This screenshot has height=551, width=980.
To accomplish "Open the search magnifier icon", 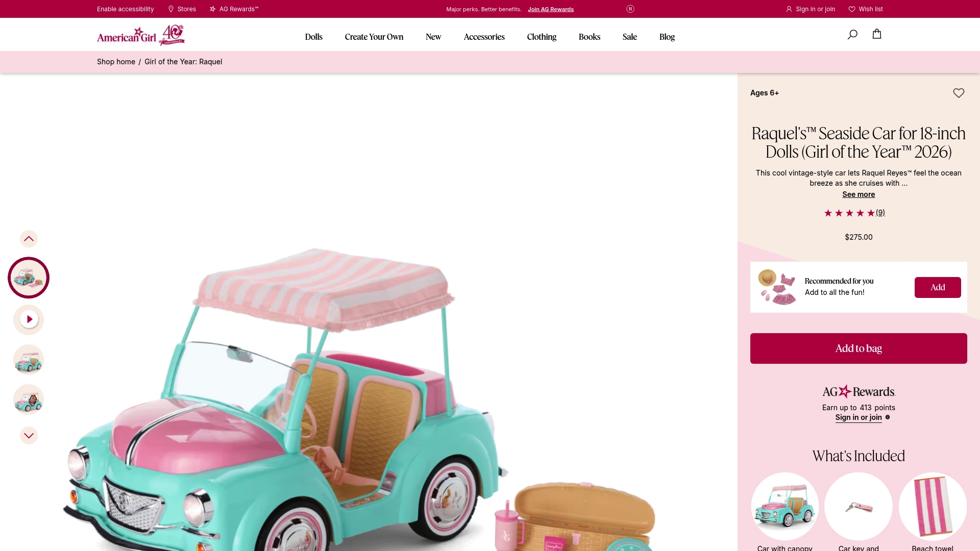I will coord(852,34).
